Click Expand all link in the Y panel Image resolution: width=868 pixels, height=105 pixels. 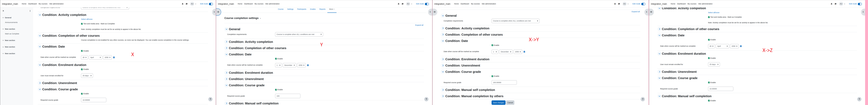tap(419, 25)
